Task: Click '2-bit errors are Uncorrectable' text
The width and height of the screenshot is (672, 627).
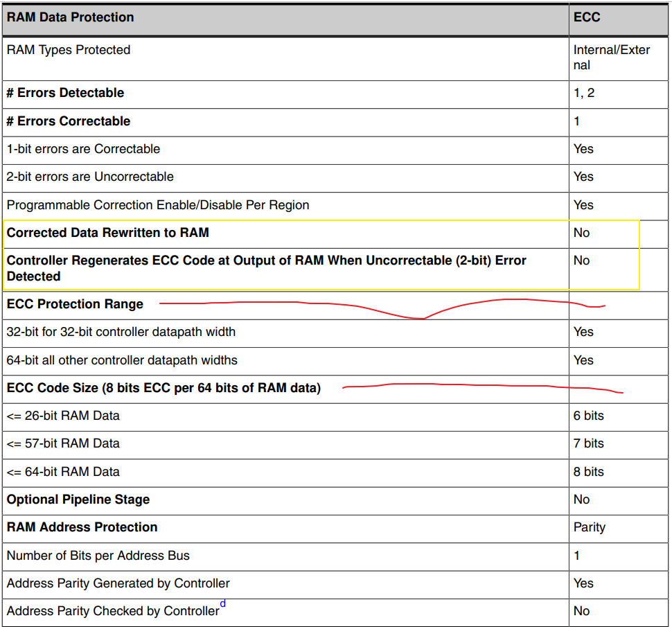Action: (x=90, y=177)
